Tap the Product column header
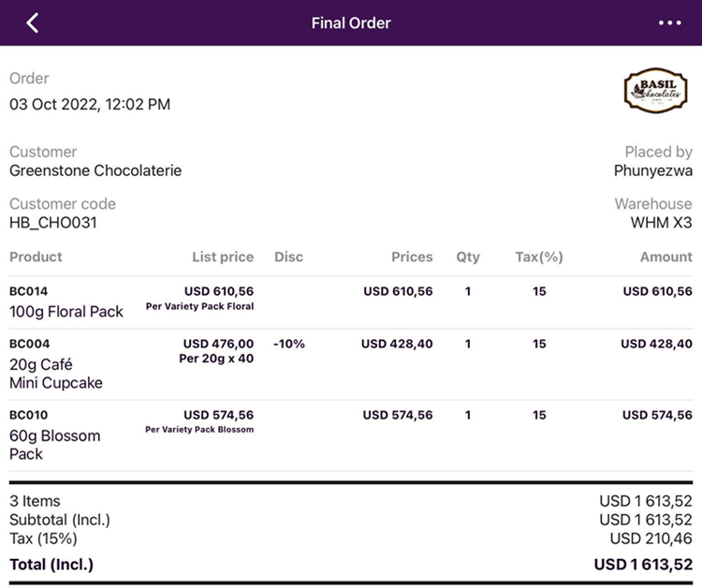Screen dimensions: 702x588 [x=36, y=257]
